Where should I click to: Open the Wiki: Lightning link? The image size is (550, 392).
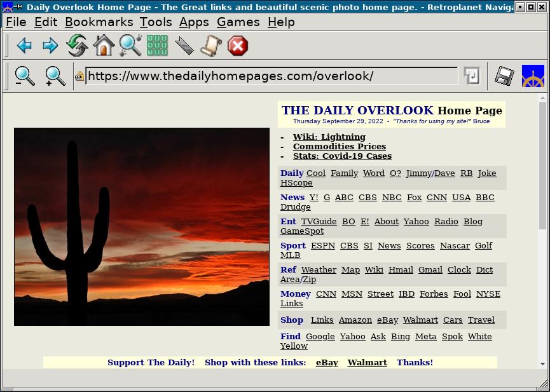click(x=329, y=137)
